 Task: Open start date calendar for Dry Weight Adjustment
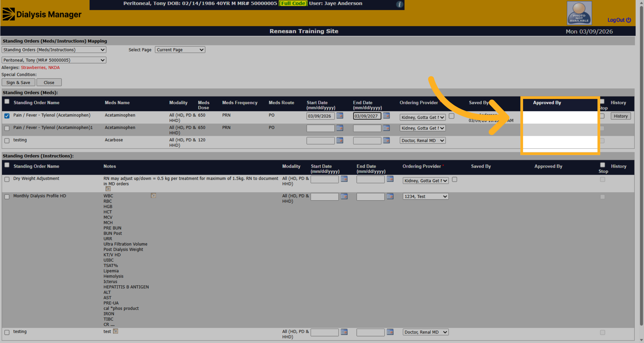[x=344, y=179]
